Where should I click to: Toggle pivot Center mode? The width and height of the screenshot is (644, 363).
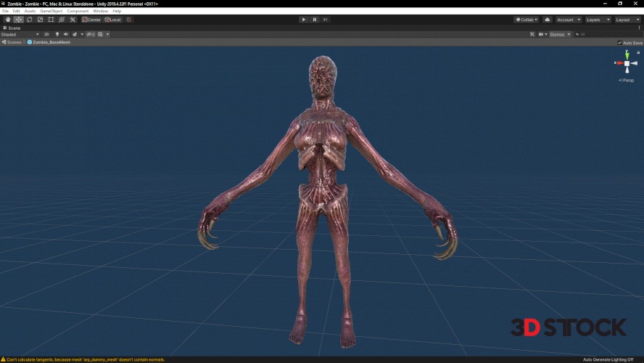coord(91,20)
